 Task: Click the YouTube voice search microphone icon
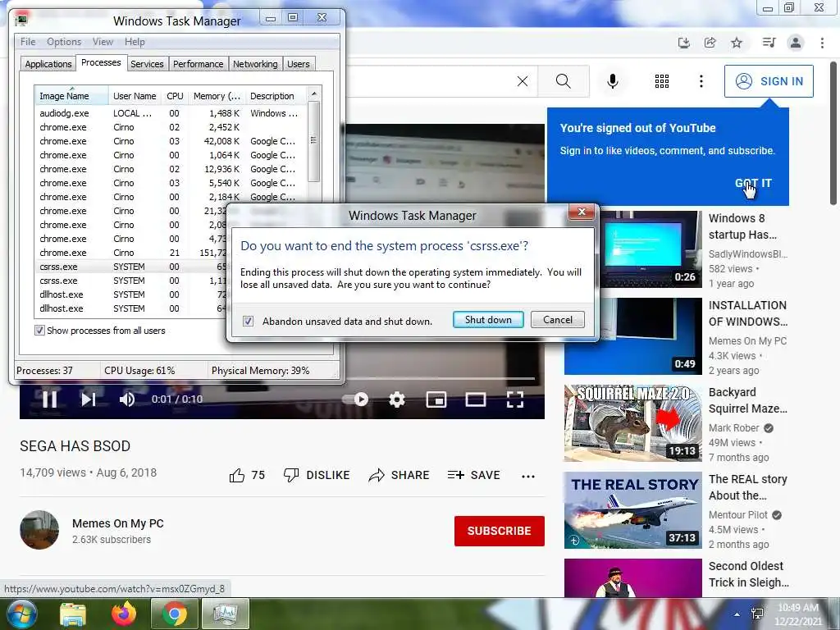pyautogui.click(x=612, y=81)
